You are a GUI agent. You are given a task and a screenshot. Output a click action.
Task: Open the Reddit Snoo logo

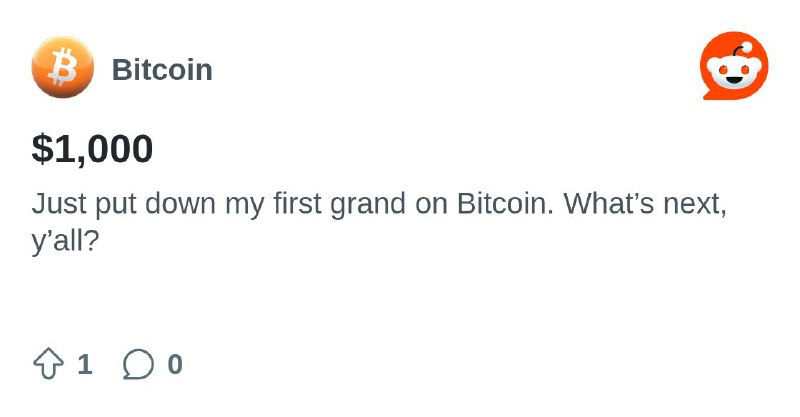click(734, 66)
